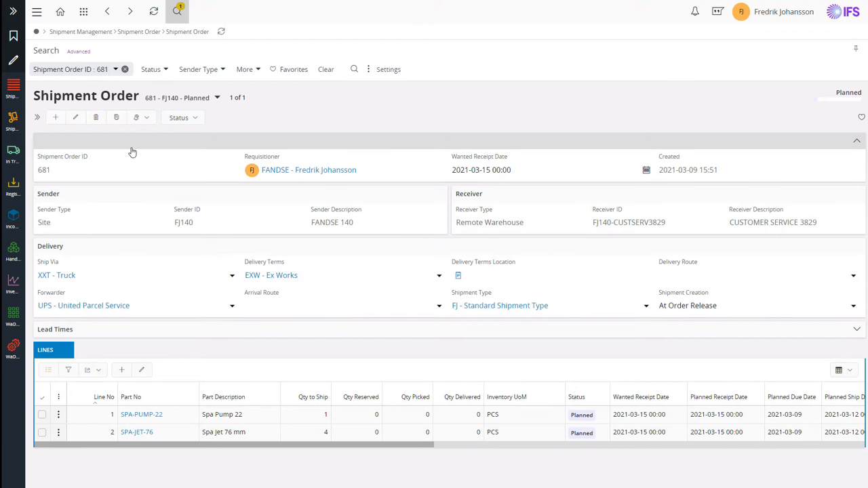Screen dimensions: 868x488
Task: Pin the search panel
Action: [856, 49]
